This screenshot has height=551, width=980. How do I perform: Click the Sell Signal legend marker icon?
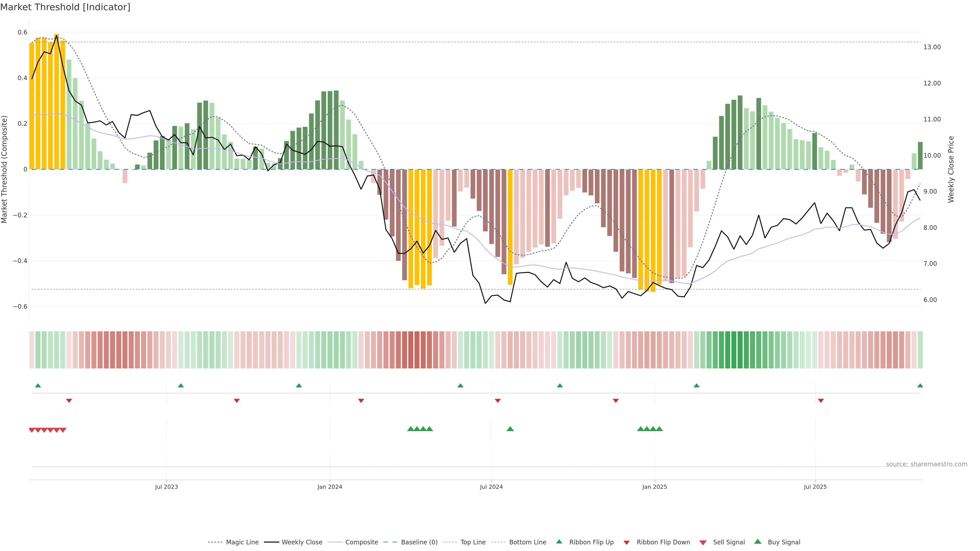click(703, 542)
